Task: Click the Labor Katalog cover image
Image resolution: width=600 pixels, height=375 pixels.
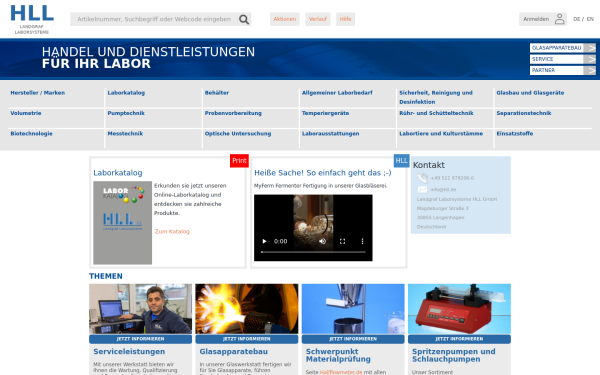Action: coord(122,223)
